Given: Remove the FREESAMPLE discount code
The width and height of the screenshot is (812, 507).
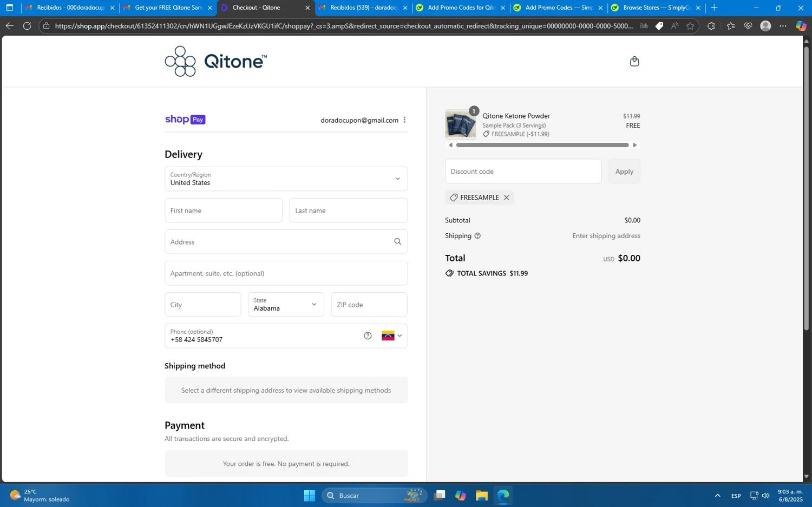Looking at the screenshot, I should click(x=507, y=197).
